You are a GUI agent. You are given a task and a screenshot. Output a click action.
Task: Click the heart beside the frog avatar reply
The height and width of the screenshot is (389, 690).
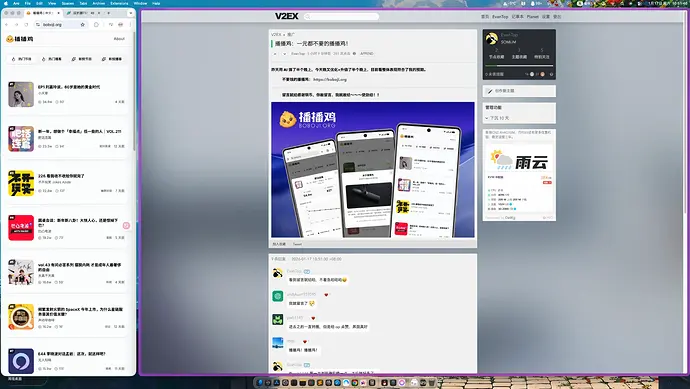(x=313, y=318)
